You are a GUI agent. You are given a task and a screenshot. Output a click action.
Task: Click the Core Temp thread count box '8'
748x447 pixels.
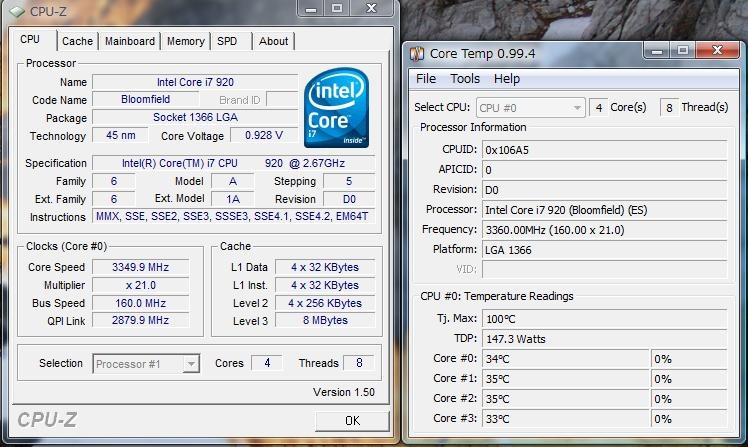(669, 108)
